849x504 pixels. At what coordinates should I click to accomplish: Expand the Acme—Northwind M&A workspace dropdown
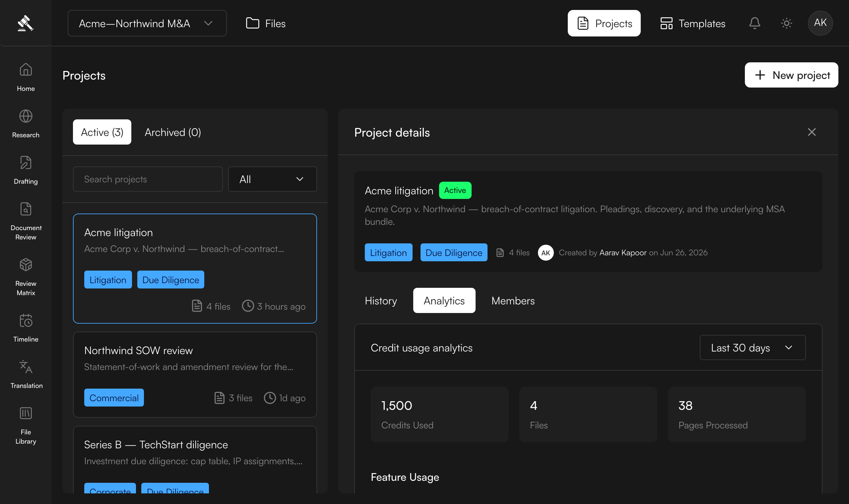coord(147,23)
